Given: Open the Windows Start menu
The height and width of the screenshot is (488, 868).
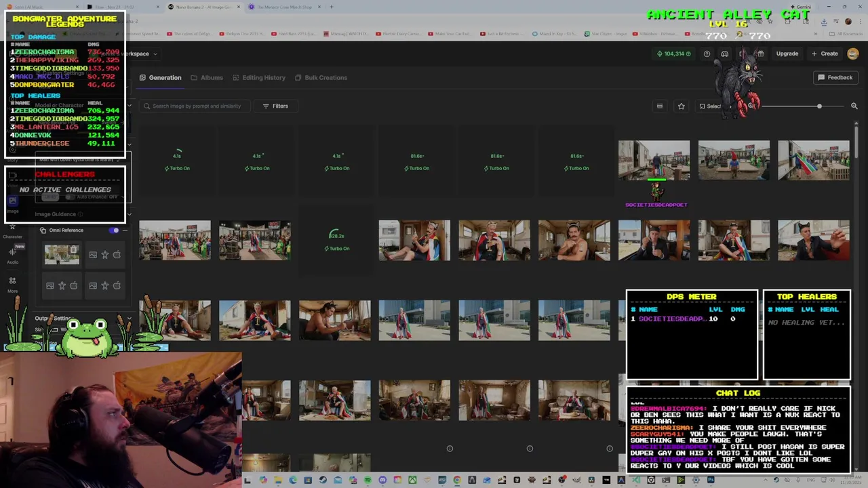Looking at the screenshot, I should pyautogui.click(x=248, y=480).
